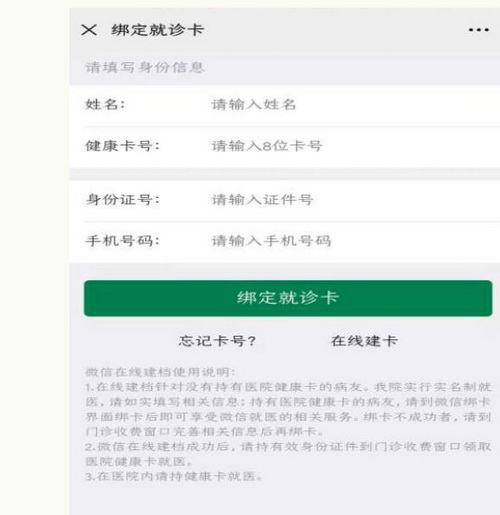Image resolution: width=500 pixels, height=515 pixels.
Task: Click instruction paragraph 1 about 在线建档
Action: [288, 409]
